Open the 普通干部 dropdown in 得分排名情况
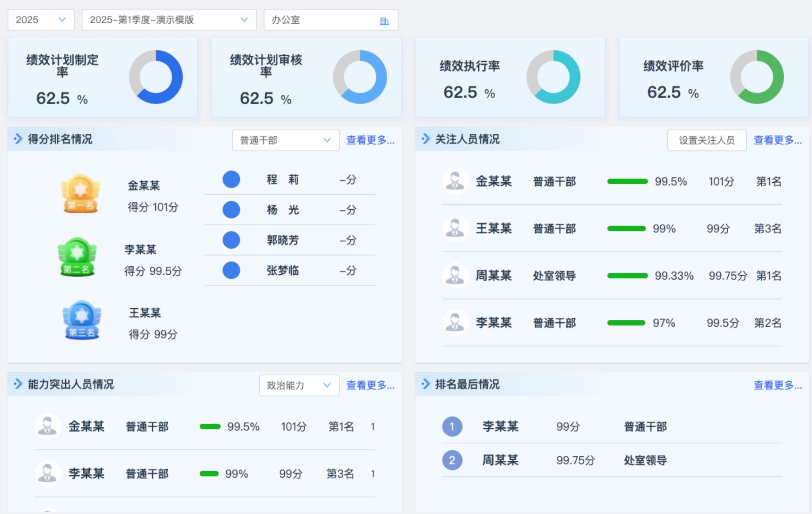Viewport: 812px width, 514px height. pos(285,140)
